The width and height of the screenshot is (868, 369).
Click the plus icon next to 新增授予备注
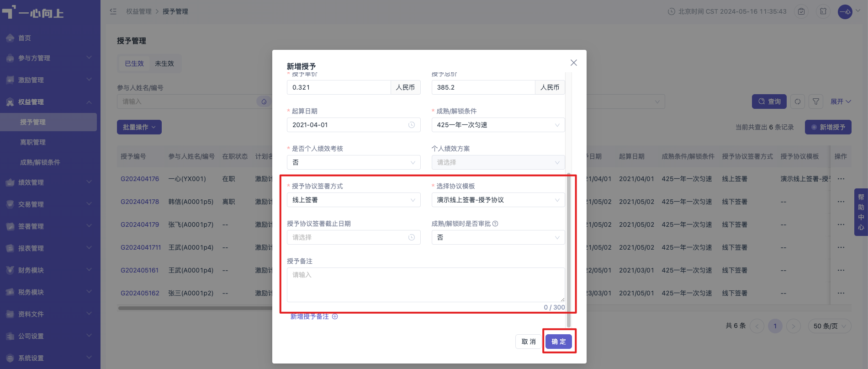tap(335, 316)
